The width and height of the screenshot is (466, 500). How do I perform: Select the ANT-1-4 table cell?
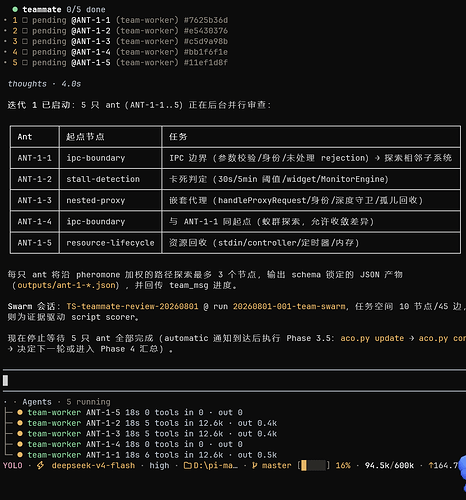click(35, 222)
